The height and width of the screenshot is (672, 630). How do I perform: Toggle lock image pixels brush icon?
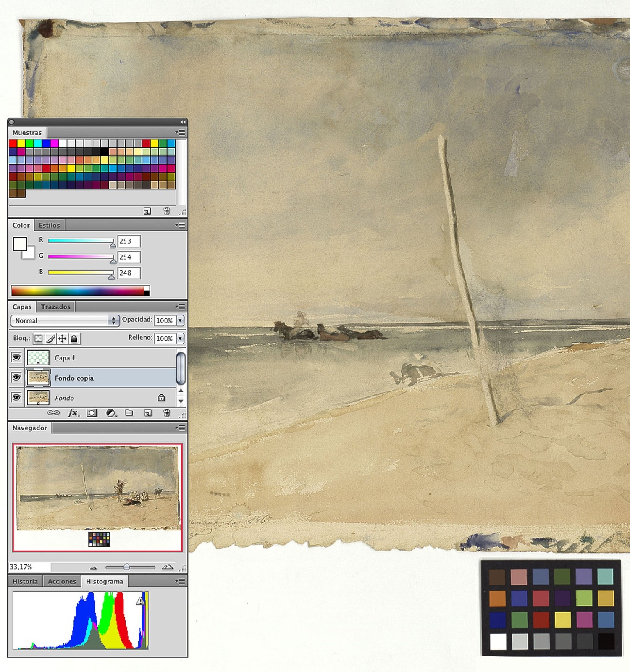tap(50, 339)
